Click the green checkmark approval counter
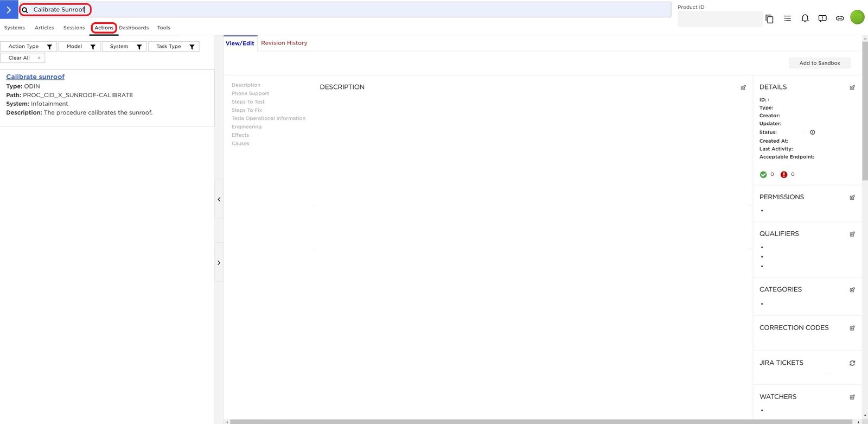 763,175
